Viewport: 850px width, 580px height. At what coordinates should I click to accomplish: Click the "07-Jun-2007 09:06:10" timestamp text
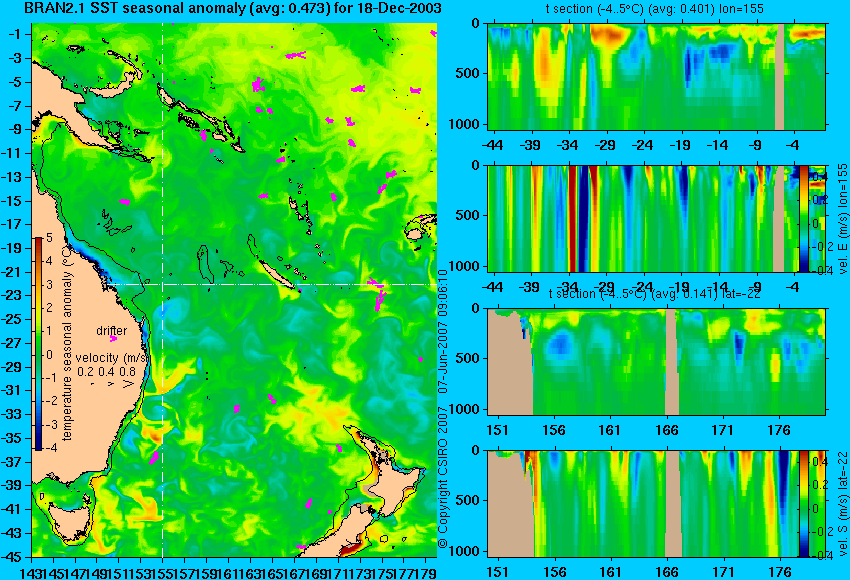click(x=443, y=332)
